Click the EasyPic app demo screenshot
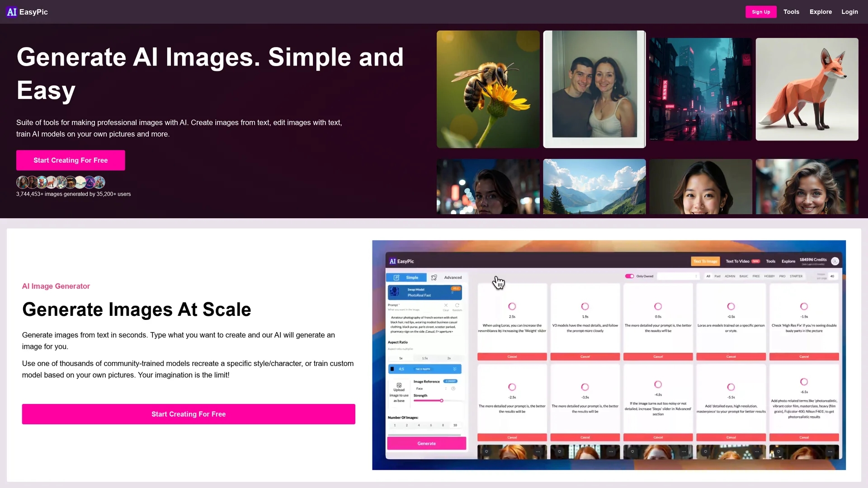Image resolution: width=868 pixels, height=488 pixels. pos(609,355)
